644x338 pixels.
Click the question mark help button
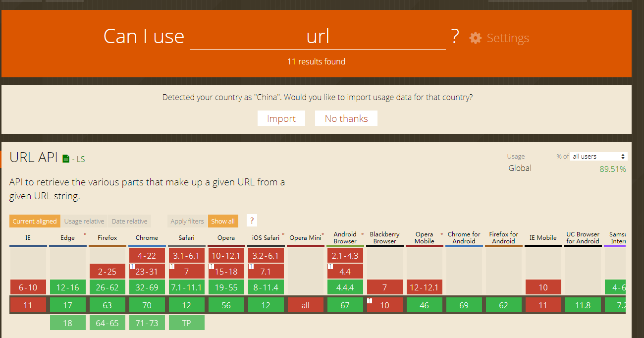click(252, 221)
